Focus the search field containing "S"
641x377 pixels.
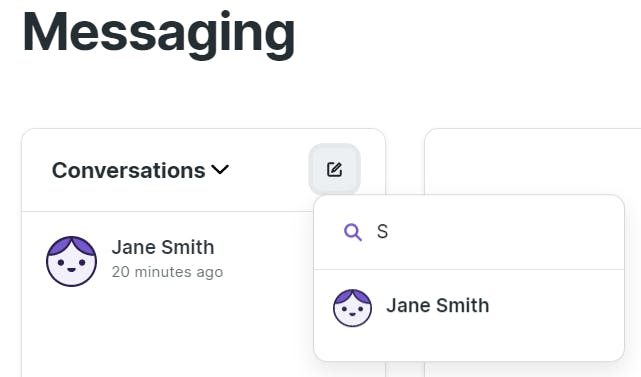click(x=469, y=232)
